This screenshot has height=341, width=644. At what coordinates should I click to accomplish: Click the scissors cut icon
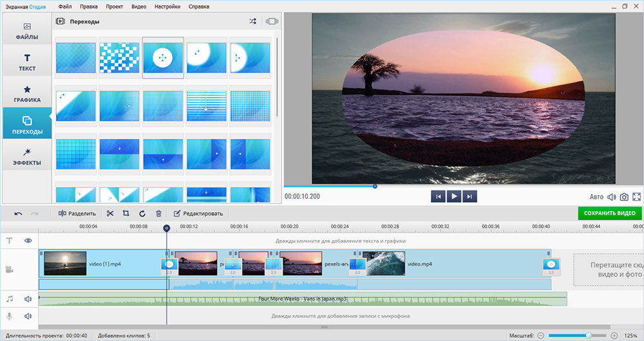(x=110, y=214)
